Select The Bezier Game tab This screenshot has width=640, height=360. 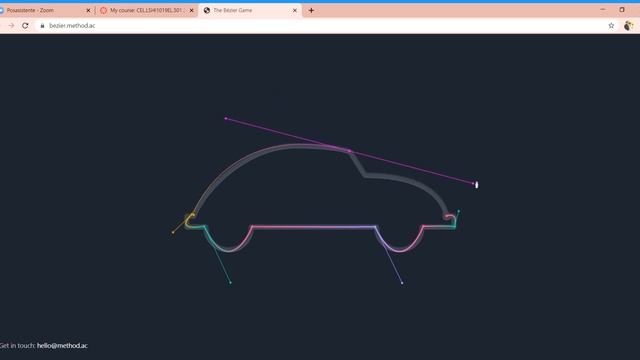250,10
